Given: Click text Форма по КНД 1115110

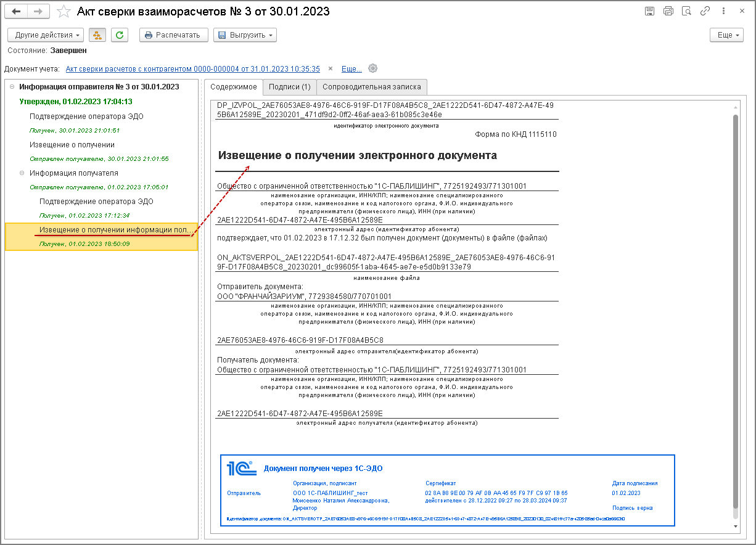Looking at the screenshot, I should tap(516, 134).
